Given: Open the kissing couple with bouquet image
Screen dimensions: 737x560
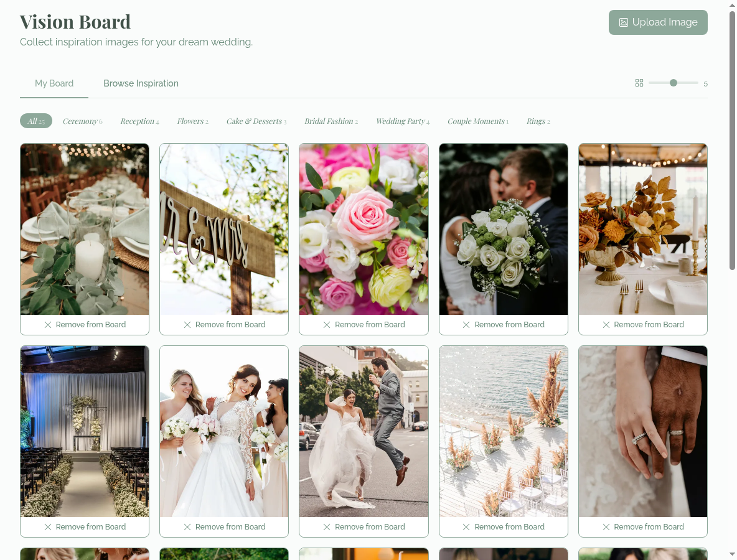Looking at the screenshot, I should (504, 229).
